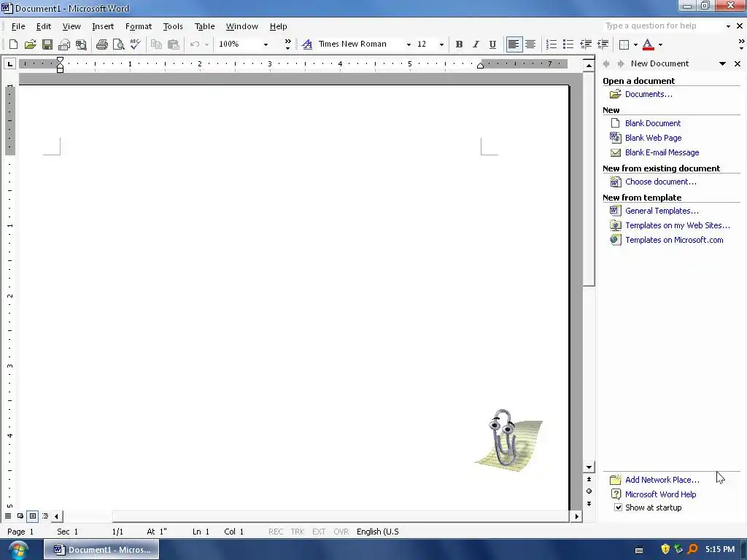Open the border style dropdown arrow
Screen dimensions: 747x560
635,44
